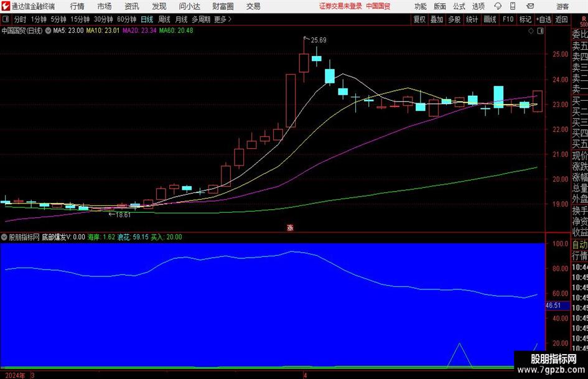The width and height of the screenshot is (588, 379).
Task: Click the round icon beside 股朋指标网
Action: point(4,237)
